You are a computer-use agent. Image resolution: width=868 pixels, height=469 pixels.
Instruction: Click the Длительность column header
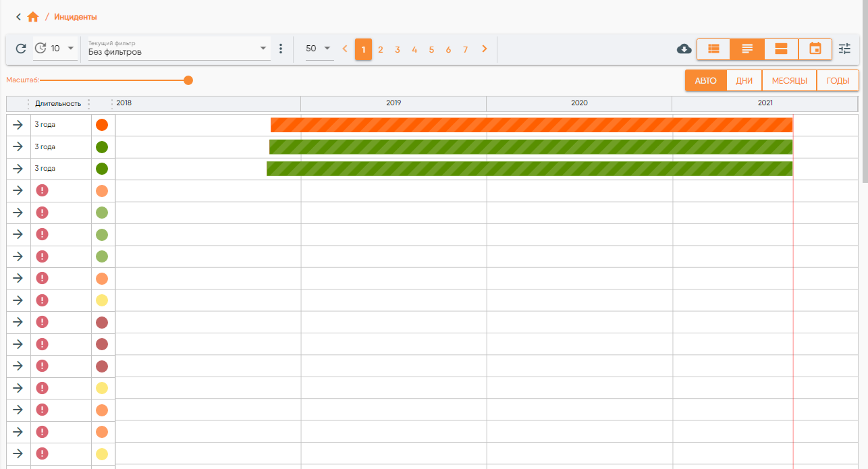point(58,103)
